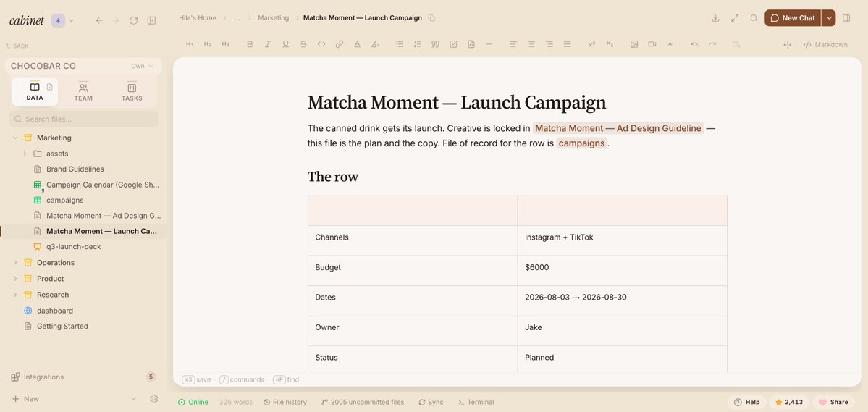Image resolution: width=868 pixels, height=412 pixels.
Task: Toggle the right side panel
Action: point(846,17)
